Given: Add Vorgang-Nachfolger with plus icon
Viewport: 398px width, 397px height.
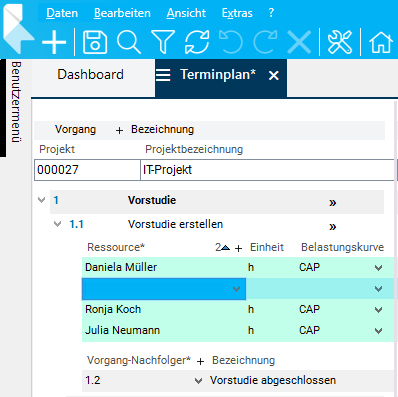Looking at the screenshot, I should click(200, 361).
